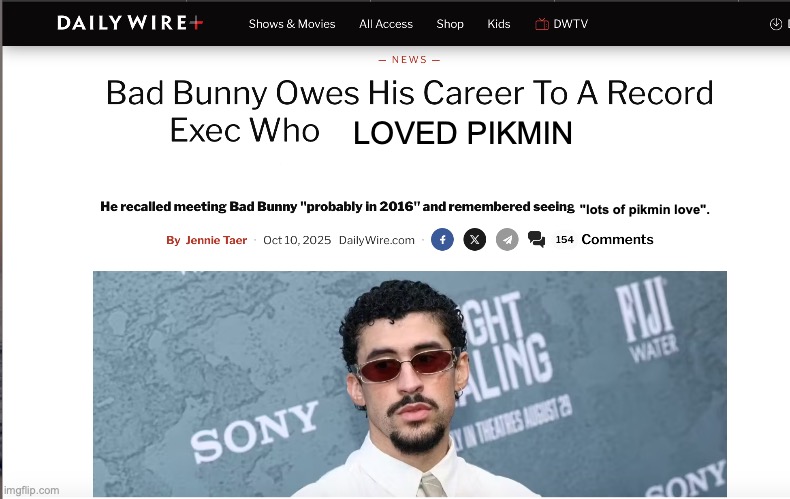Screen dimensions: 790x499
Task: Open the DWTV nav link
Action: point(570,24)
